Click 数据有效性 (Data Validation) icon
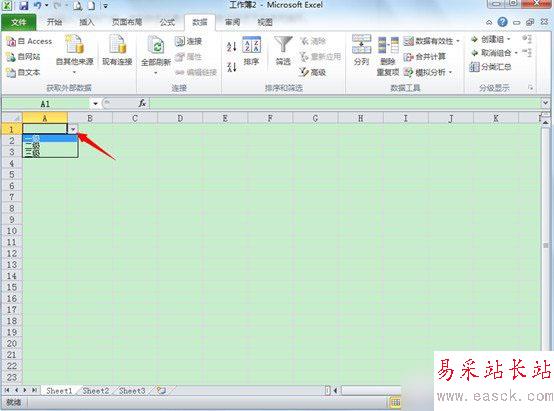The width and height of the screenshot is (554, 411). [x=409, y=41]
